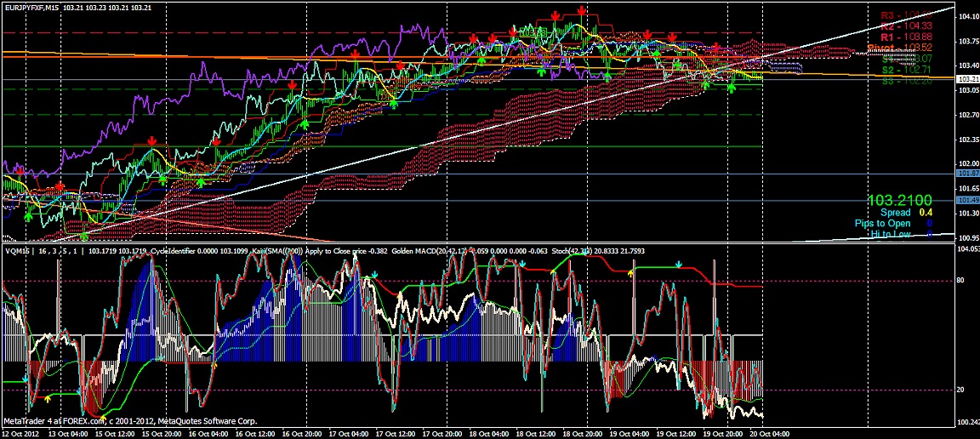
Task: Click the rightmost red down arrow on price chart
Action: click(716, 48)
